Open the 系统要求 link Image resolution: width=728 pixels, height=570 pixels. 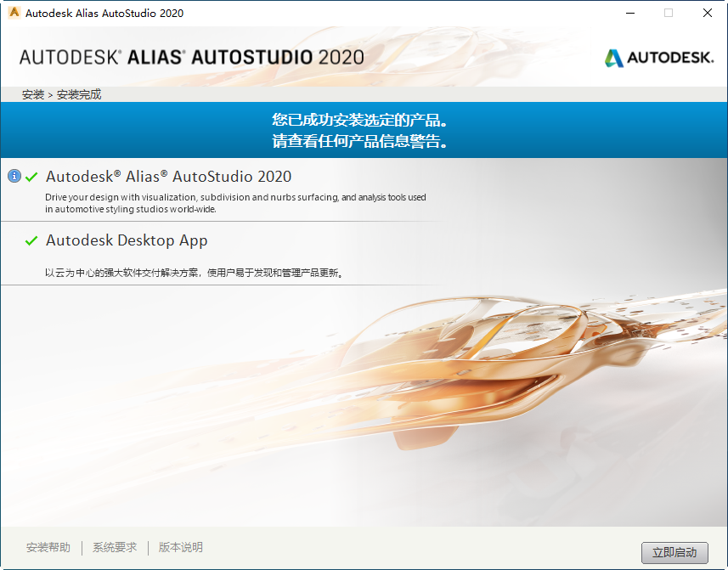pos(115,547)
